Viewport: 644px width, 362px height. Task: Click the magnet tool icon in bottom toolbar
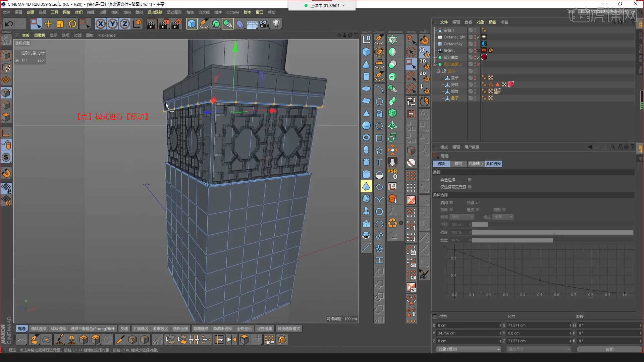[x=71, y=340]
